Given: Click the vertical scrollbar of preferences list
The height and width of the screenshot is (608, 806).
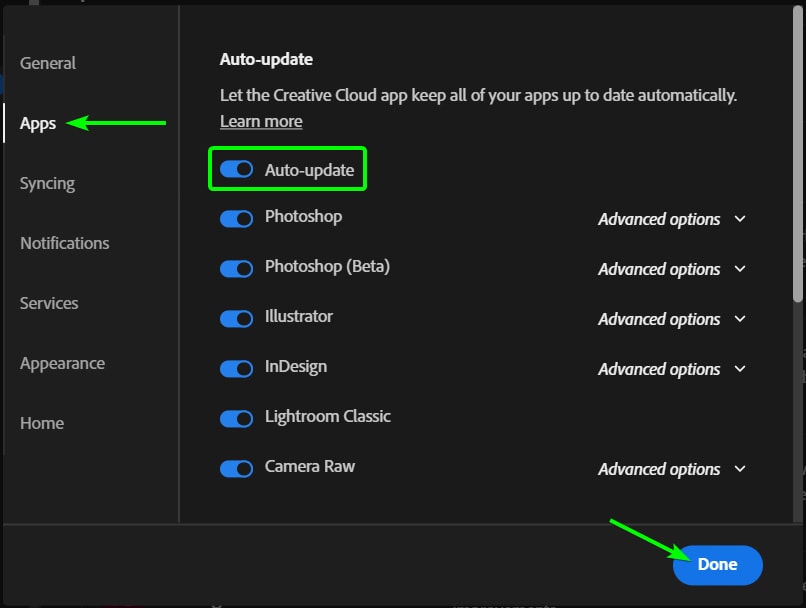Looking at the screenshot, I should pyautogui.click(x=797, y=154).
